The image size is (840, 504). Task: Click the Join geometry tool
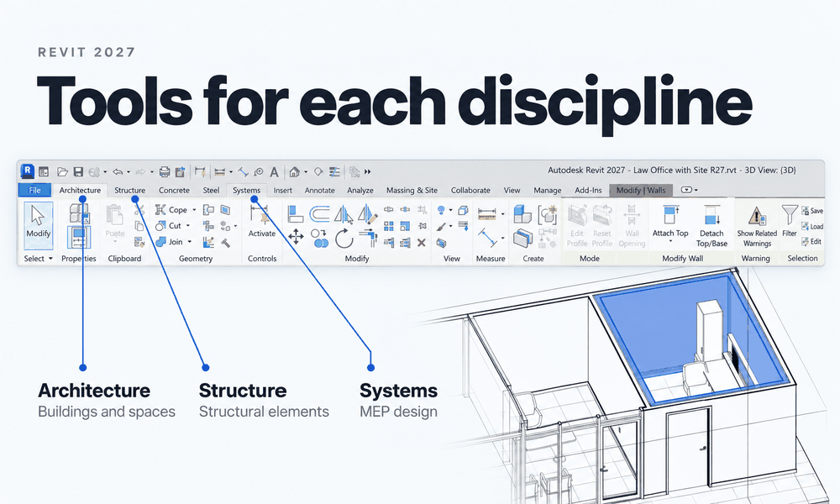click(170, 242)
